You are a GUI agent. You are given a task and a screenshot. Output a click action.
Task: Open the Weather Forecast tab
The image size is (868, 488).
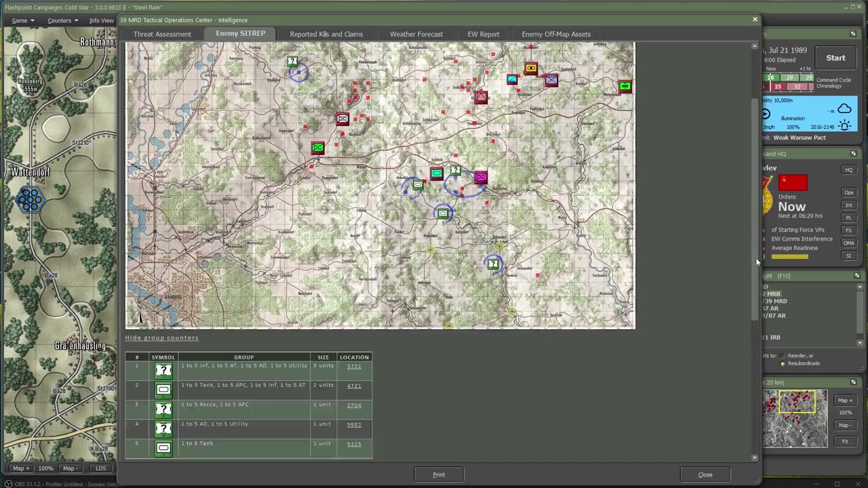tap(416, 34)
